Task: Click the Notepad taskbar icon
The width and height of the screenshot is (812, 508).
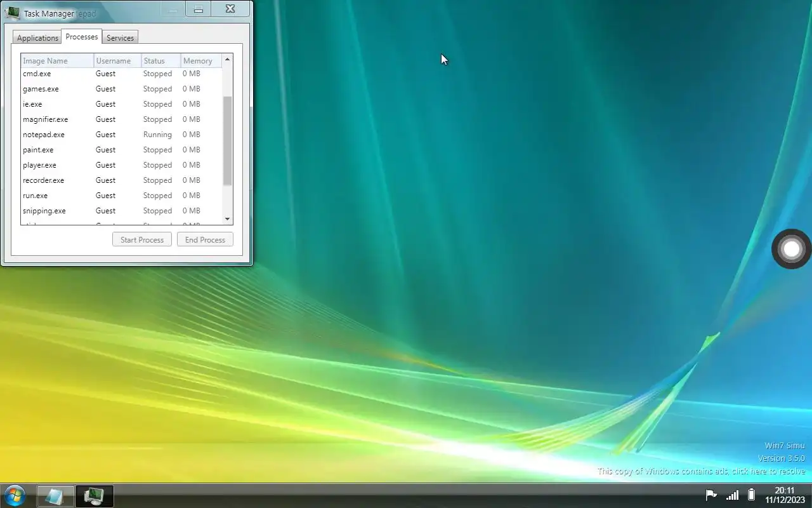Action: pyautogui.click(x=55, y=496)
